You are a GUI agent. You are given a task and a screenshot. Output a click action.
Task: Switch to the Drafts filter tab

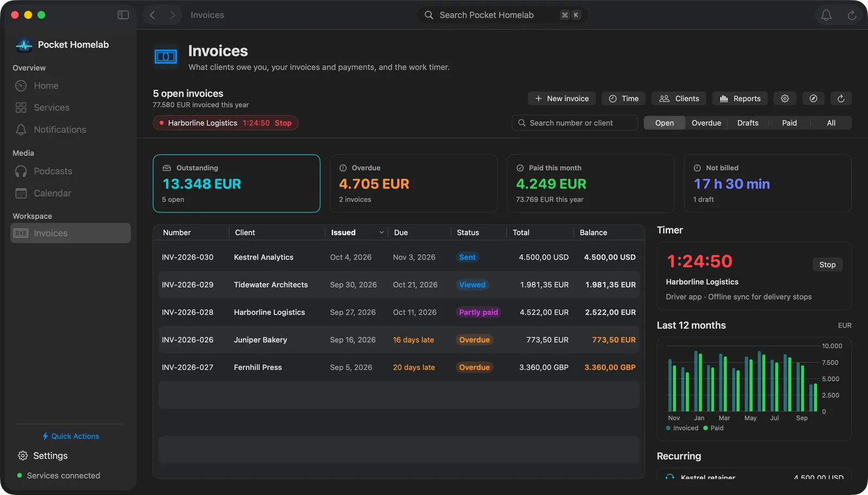point(748,123)
